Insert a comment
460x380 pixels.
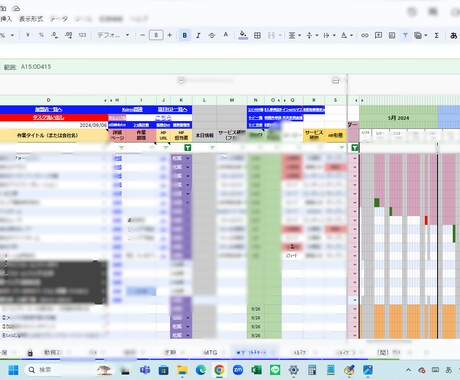tap(378, 35)
